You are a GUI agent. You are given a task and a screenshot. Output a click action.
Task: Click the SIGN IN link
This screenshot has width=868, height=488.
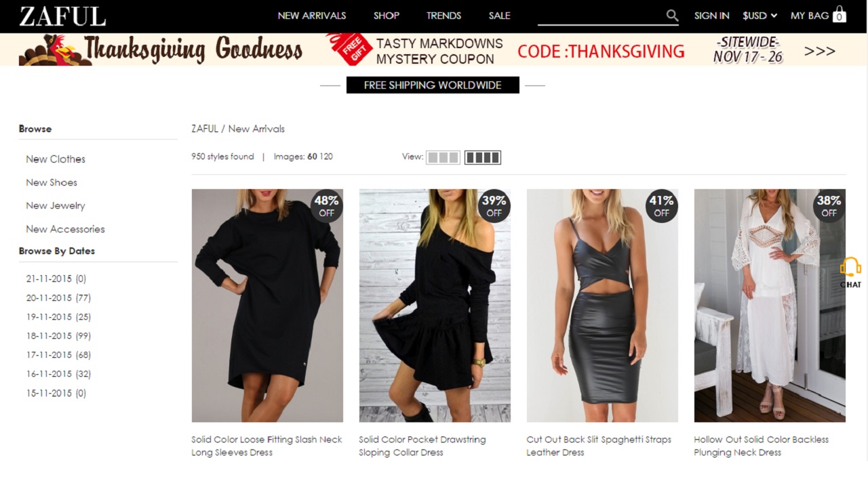click(712, 16)
